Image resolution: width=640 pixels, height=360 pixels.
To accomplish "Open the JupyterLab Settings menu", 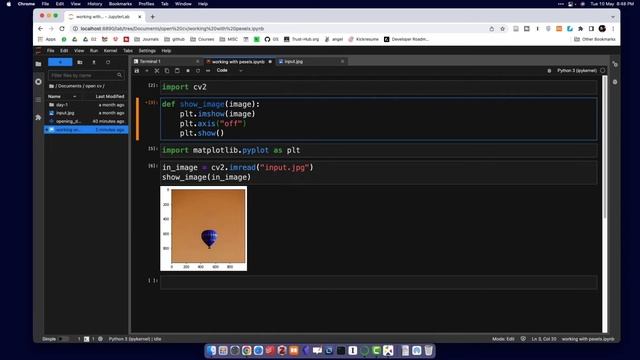I will 147,51.
